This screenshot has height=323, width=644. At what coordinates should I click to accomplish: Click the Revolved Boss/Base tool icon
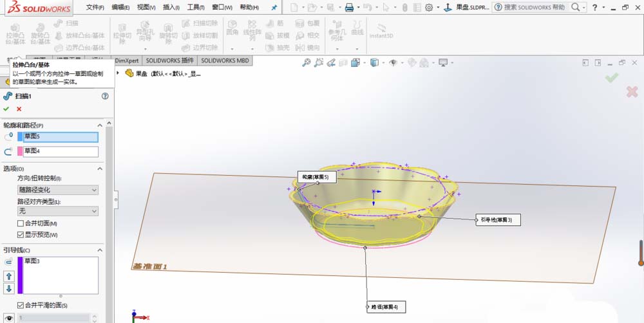coord(40,33)
